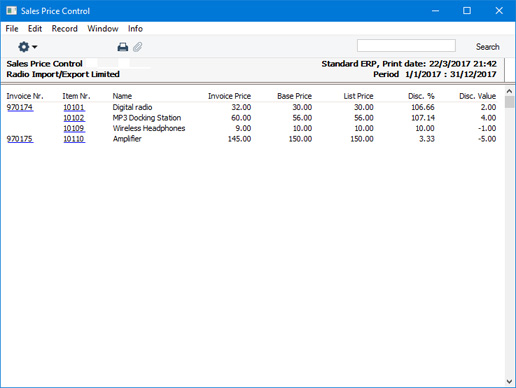Select the 'Digital radio' name text

click(132, 107)
